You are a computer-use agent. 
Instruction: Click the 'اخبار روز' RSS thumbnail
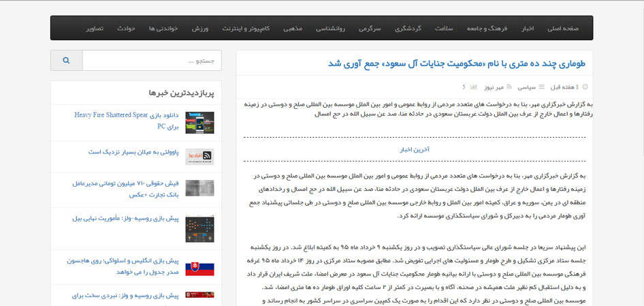199,157
